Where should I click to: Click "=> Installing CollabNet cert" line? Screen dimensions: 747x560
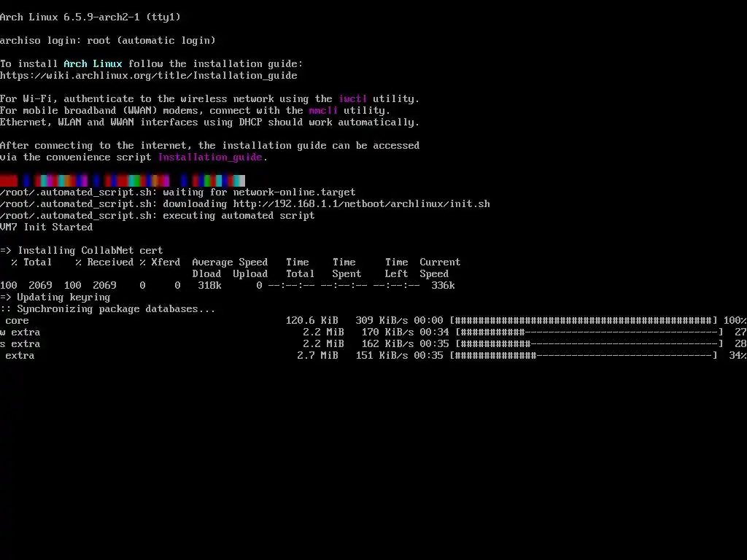[x=82, y=251]
